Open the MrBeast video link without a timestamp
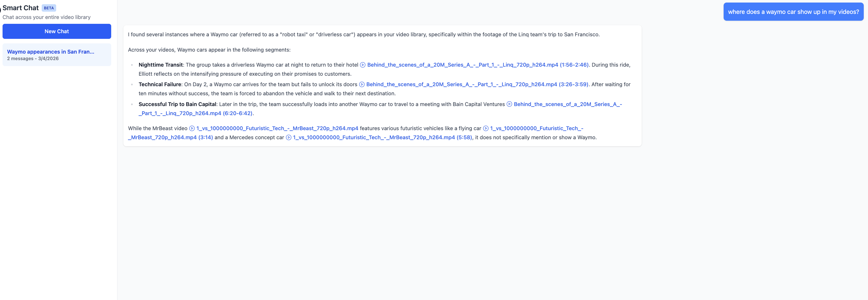Image resolution: width=868 pixels, height=300 pixels. tap(277, 128)
